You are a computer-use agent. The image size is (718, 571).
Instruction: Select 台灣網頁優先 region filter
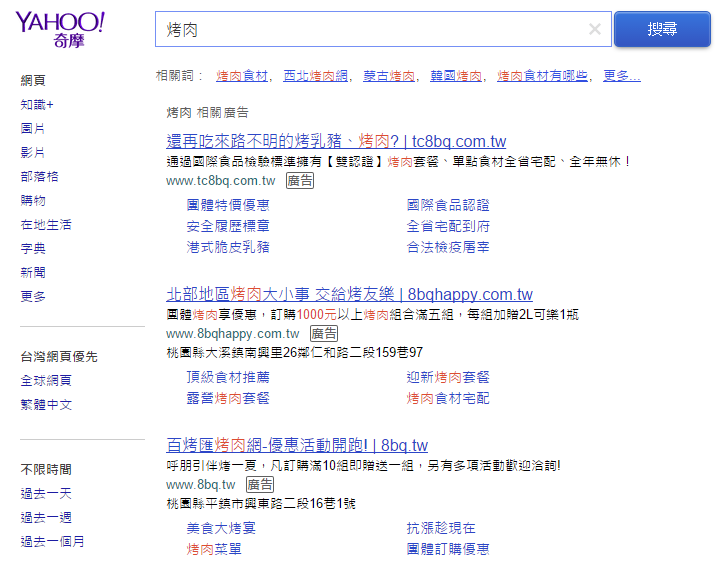[x=59, y=357]
